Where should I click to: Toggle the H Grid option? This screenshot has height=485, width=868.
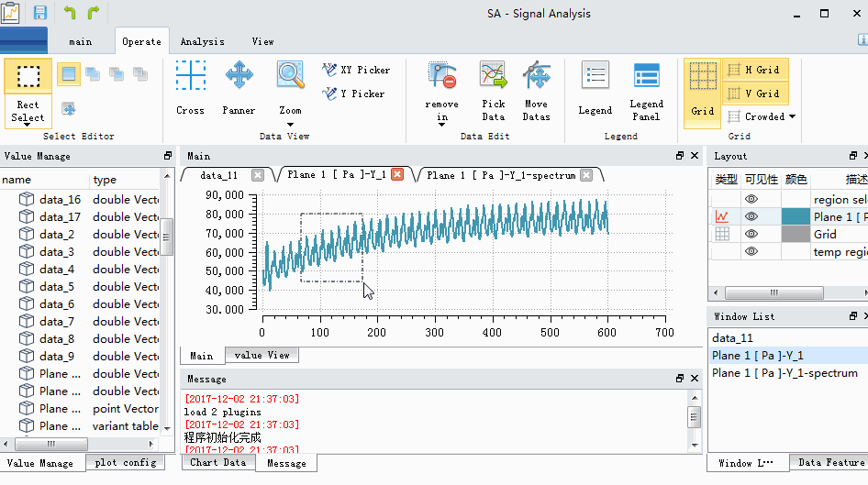(x=755, y=70)
